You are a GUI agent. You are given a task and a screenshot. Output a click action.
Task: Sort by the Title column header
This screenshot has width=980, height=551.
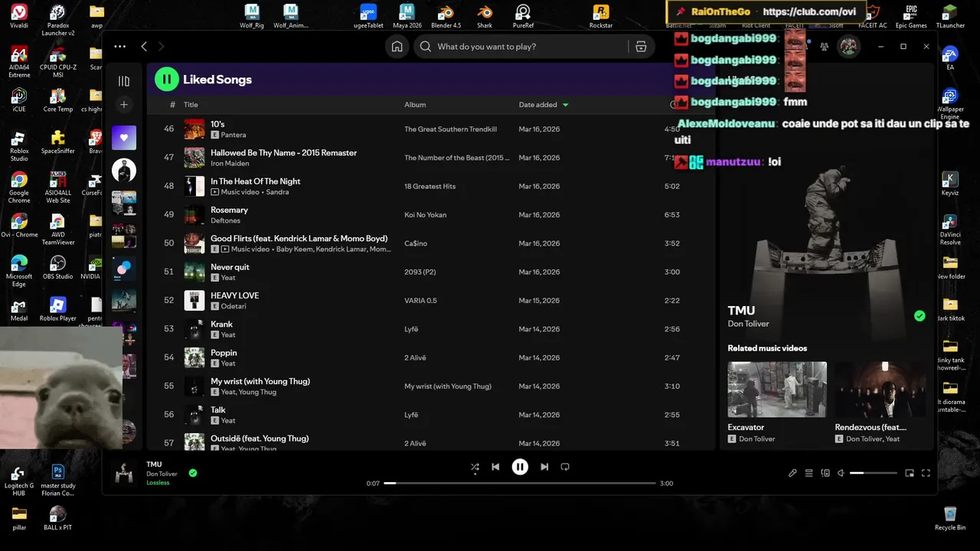[x=191, y=105]
